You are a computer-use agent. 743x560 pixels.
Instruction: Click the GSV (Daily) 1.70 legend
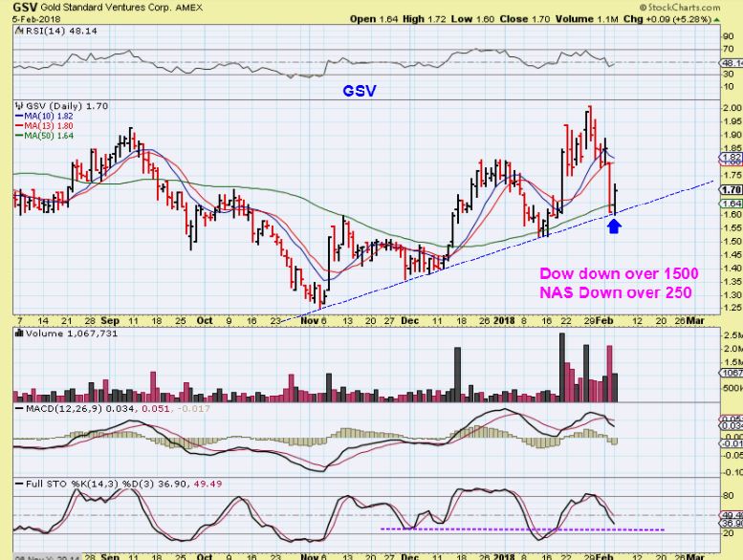pyautogui.click(x=67, y=106)
